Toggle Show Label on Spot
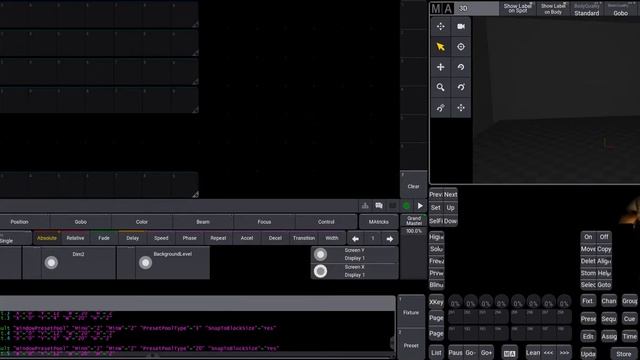This screenshot has height=360, width=640. click(517, 9)
